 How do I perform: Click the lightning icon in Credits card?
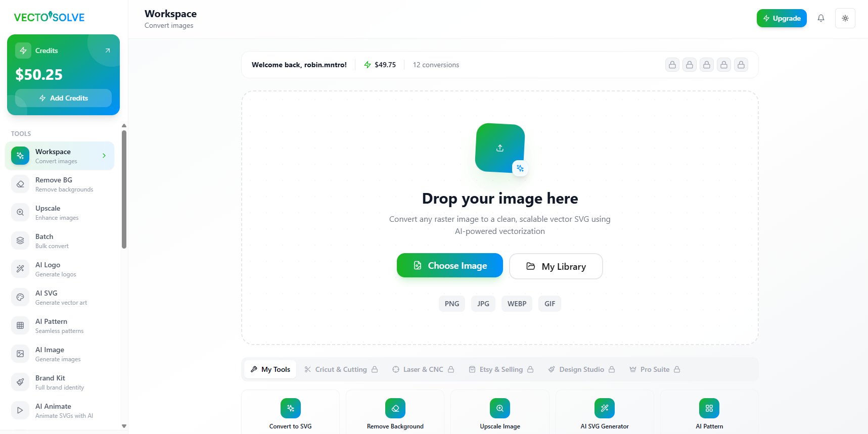tap(23, 51)
